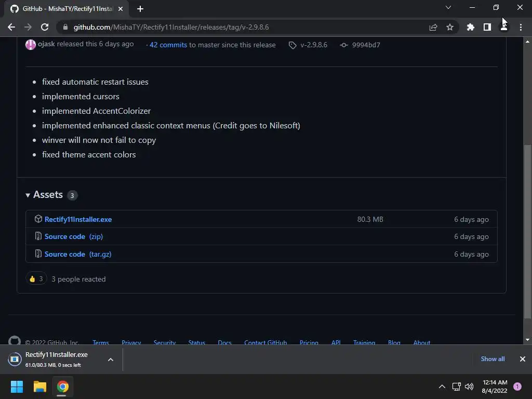
Task: View the 42 commits since release
Action: click(x=168, y=45)
